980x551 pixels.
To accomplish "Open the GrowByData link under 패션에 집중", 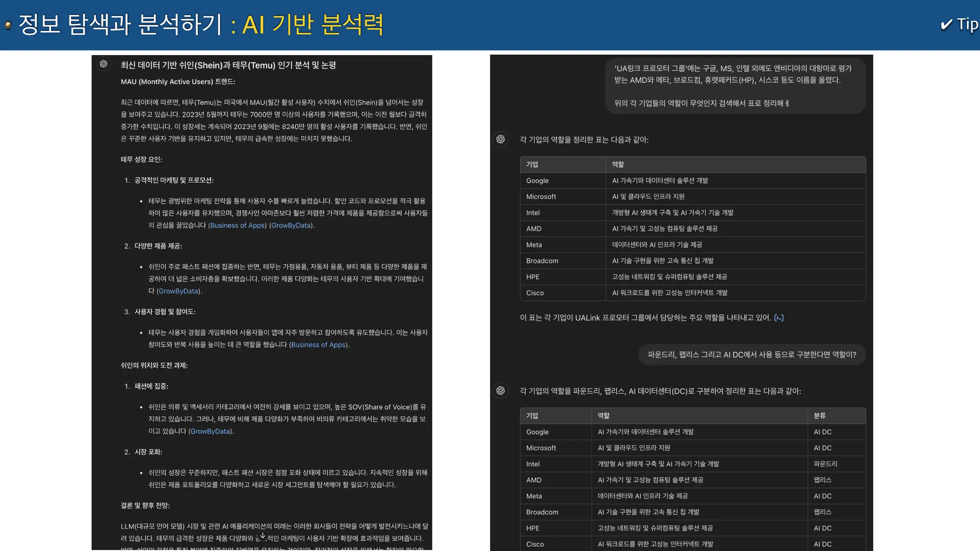I will coord(210,431).
